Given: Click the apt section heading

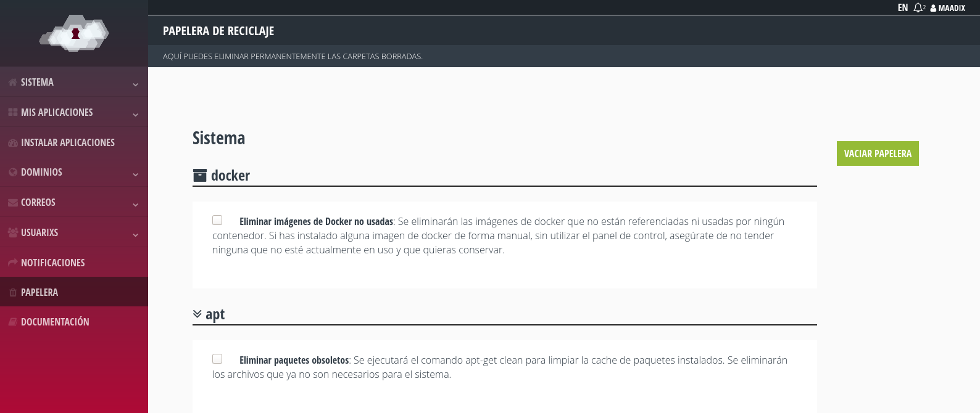Looking at the screenshot, I should pos(215,314).
